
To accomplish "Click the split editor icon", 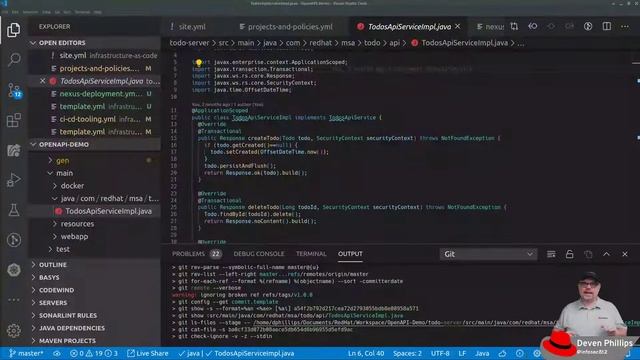I will (607, 27).
